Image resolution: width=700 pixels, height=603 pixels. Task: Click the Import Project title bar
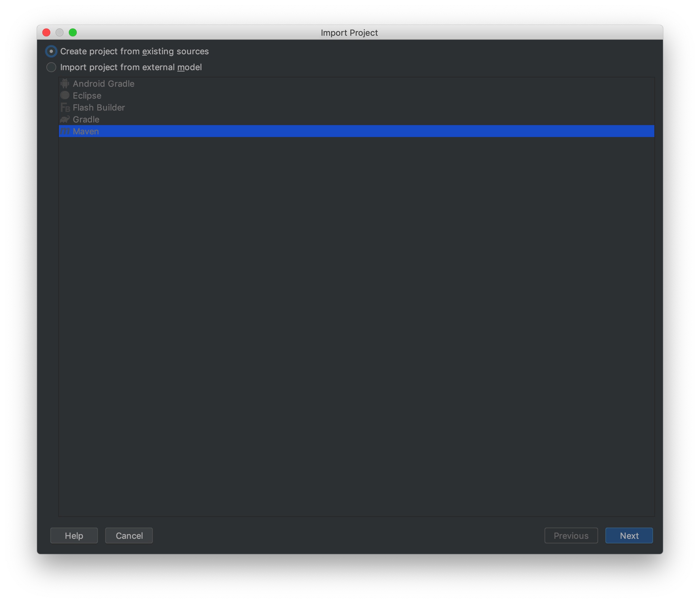point(349,32)
